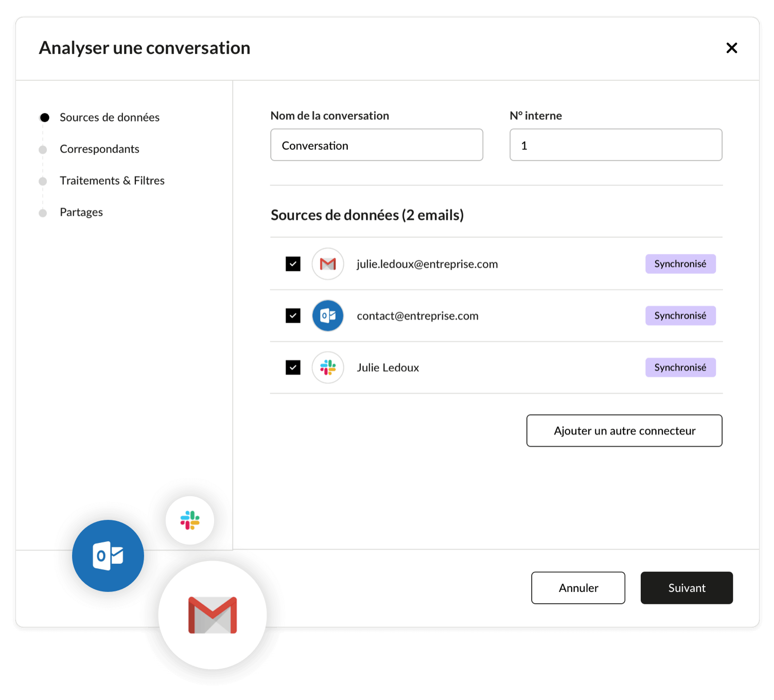Click the large floating Outlook icon
774x700 pixels.
coord(108,556)
